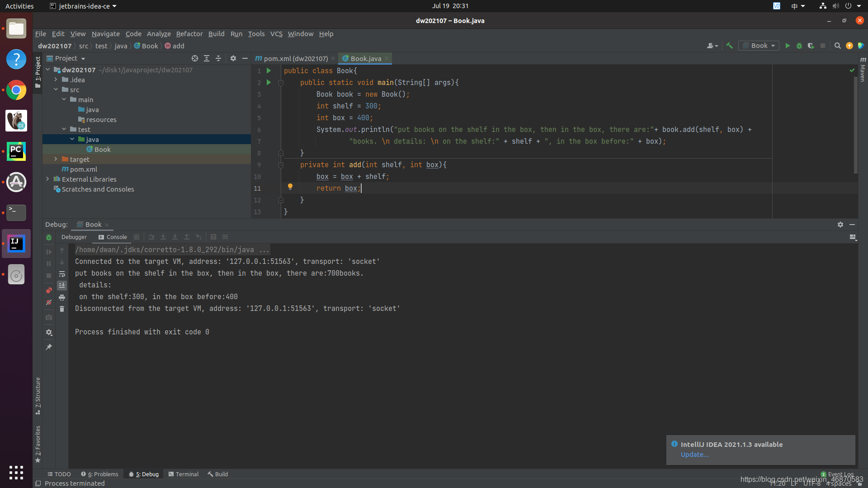This screenshot has width=868, height=488.
Task: Open the Build tool window
Action: (218, 474)
